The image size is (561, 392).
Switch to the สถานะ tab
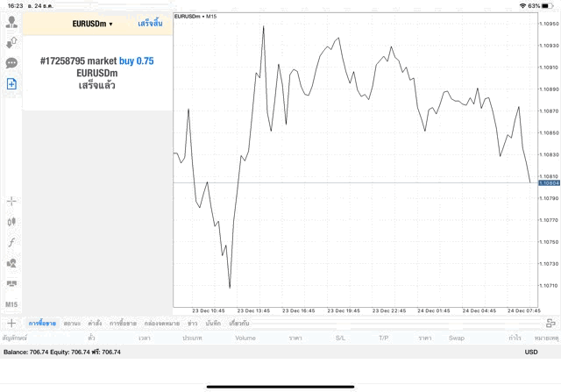[x=72, y=324]
